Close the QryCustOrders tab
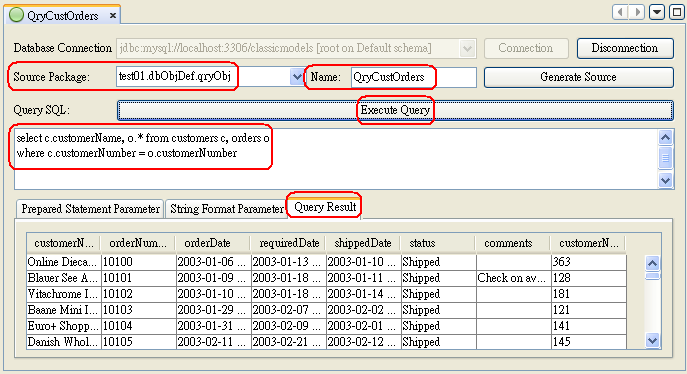 (113, 16)
